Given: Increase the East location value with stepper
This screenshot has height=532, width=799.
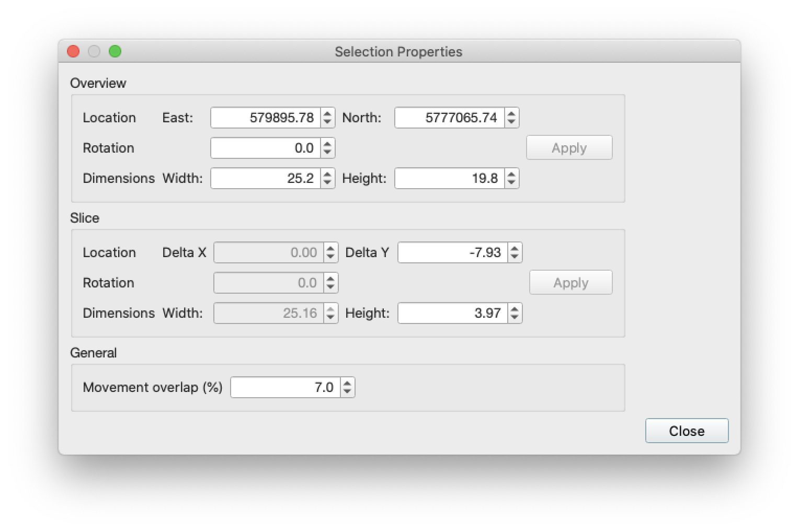Looking at the screenshot, I should [327, 114].
